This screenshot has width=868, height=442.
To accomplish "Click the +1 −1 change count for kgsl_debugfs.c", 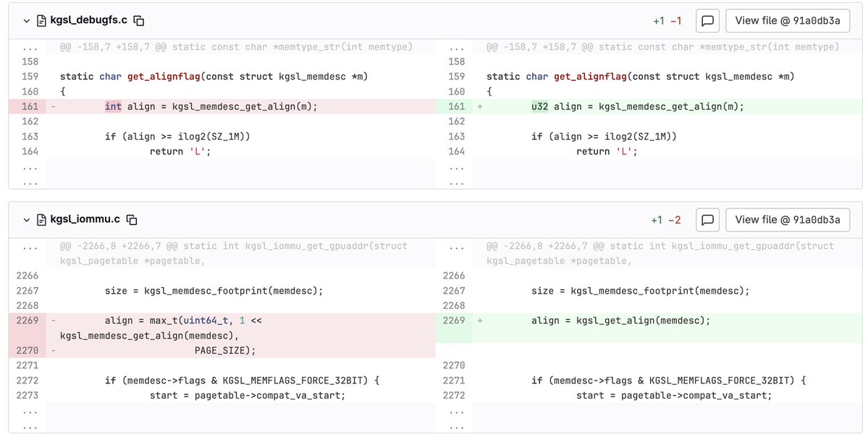I will (x=667, y=21).
